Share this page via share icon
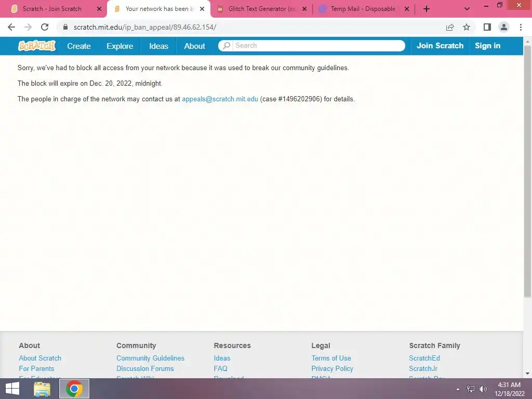Screen dimensions: 532x399 pyautogui.click(x=450, y=27)
